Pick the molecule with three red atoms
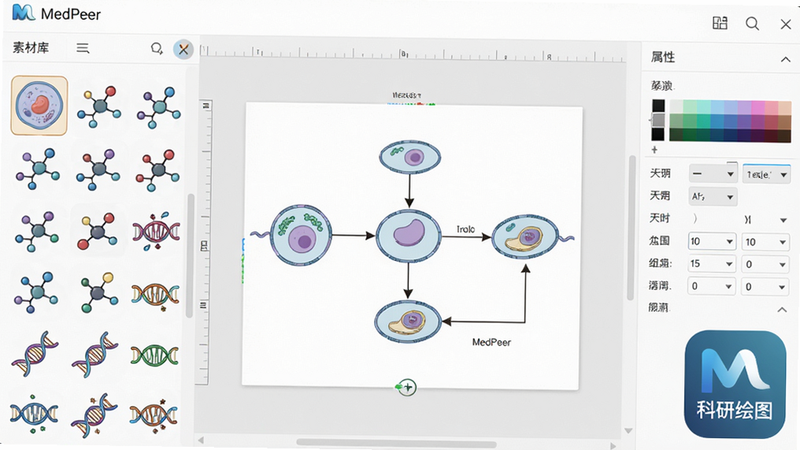This screenshot has height=450, width=800. (x=158, y=169)
